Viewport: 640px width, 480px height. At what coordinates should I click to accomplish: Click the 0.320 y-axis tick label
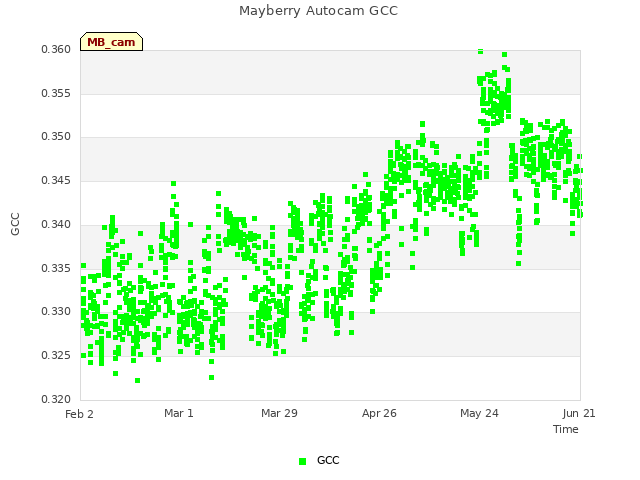56,399
